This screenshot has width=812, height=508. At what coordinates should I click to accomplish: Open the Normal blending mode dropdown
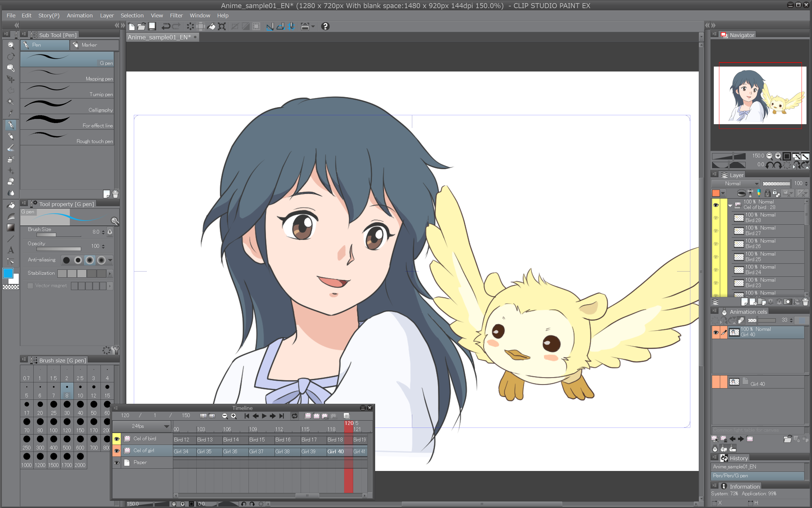pyautogui.click(x=736, y=184)
